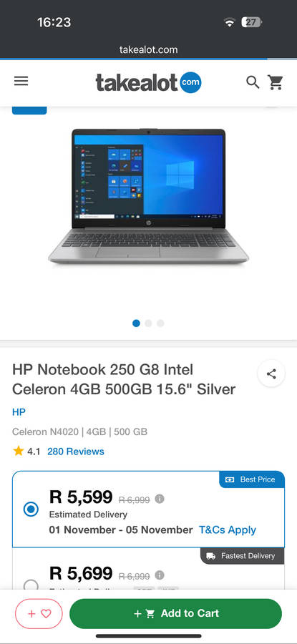Viewport: 297px width, 644px height.
Task: Show the second product image dot
Action: 148,323
